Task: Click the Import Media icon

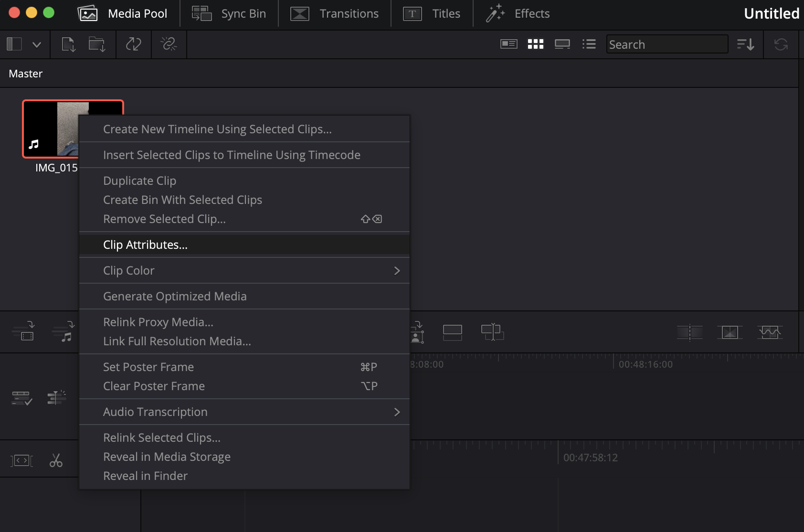Action: pos(69,44)
